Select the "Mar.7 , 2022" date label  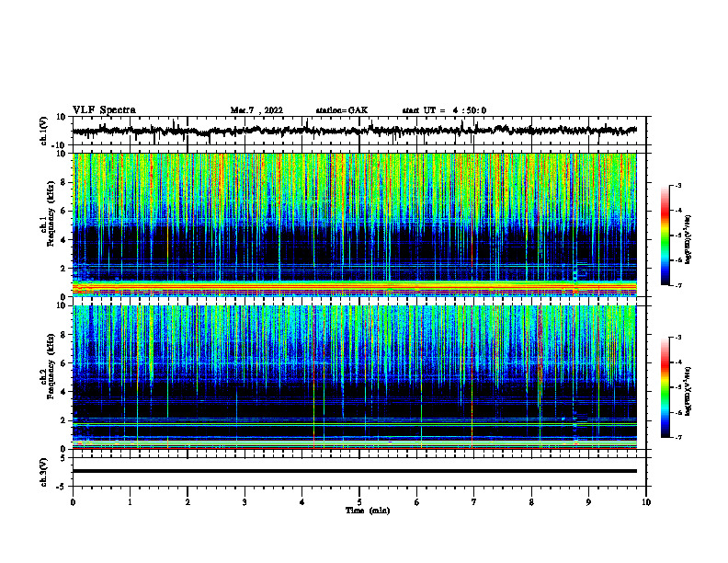(256, 110)
